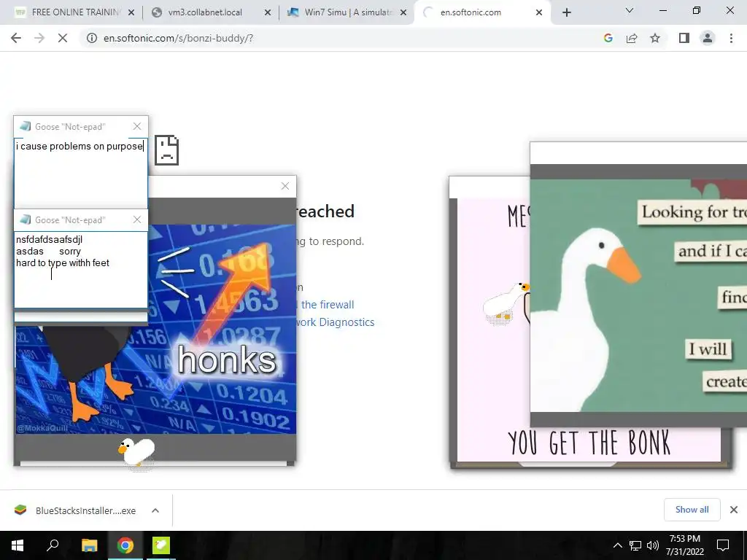The image size is (747, 560).
Task: Click the firewall link
Action: (x=328, y=305)
